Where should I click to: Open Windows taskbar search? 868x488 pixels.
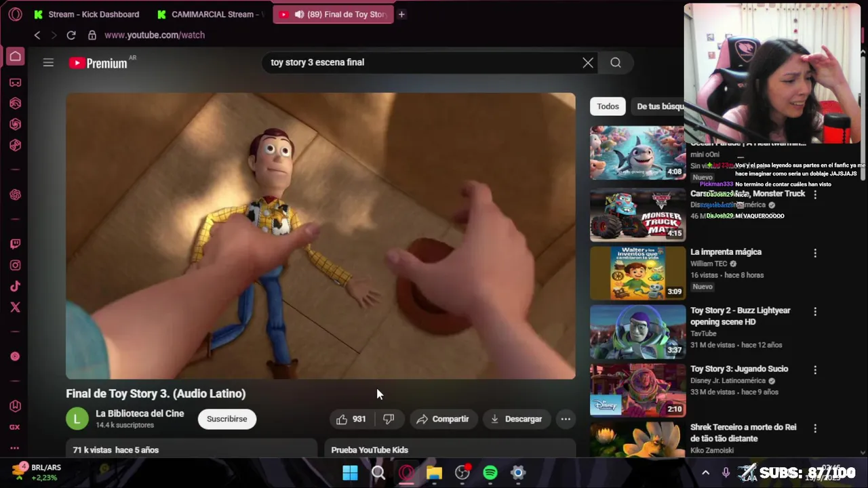point(378,473)
